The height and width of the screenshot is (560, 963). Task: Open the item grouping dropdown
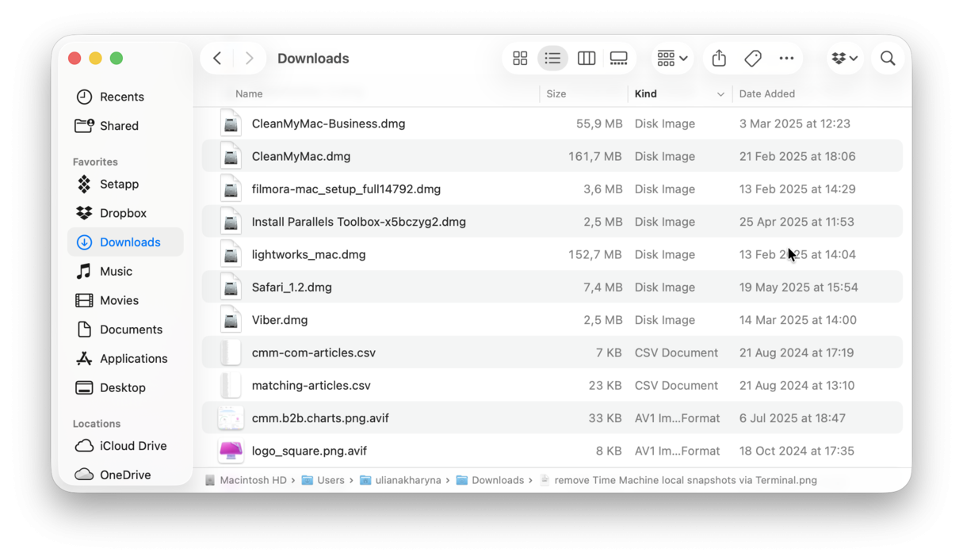point(671,58)
